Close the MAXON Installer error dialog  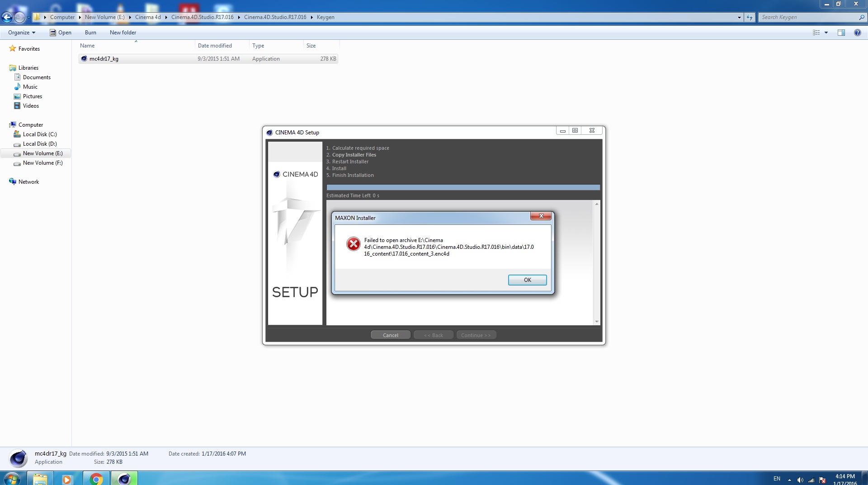(x=541, y=216)
